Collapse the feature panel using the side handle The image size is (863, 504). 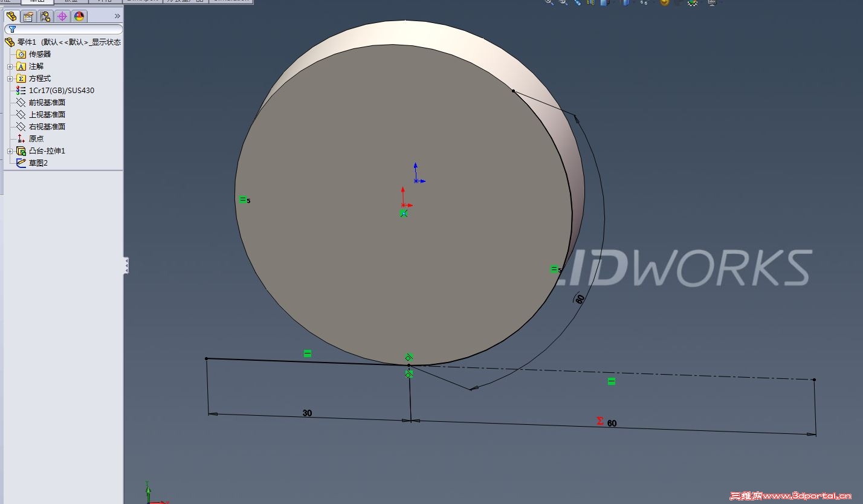tap(126, 265)
